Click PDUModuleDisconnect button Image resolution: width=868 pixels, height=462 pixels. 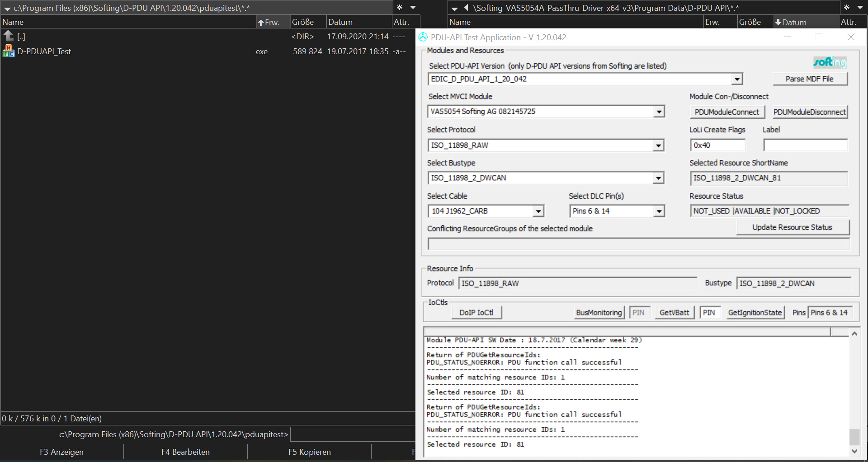point(810,112)
